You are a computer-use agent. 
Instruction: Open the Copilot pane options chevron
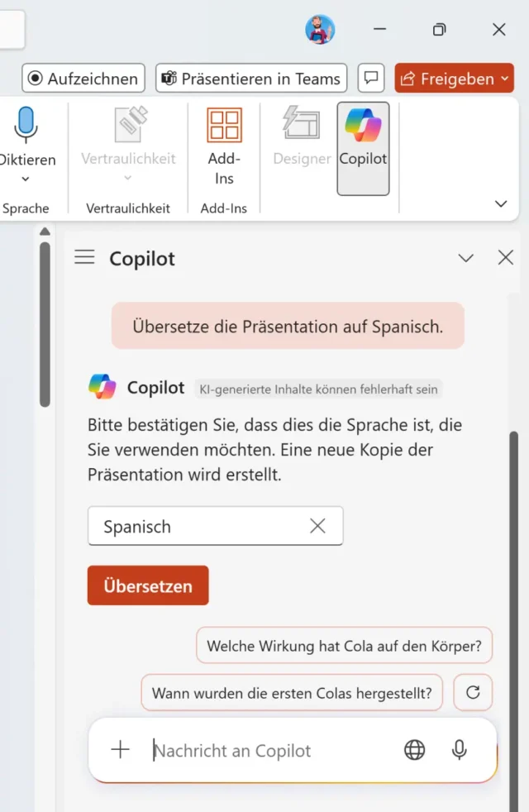pos(466,258)
